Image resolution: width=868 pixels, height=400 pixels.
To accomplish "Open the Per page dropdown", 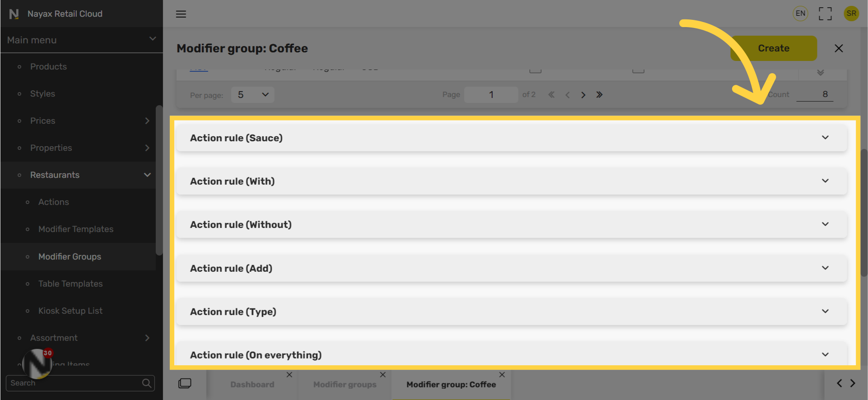I will point(252,95).
